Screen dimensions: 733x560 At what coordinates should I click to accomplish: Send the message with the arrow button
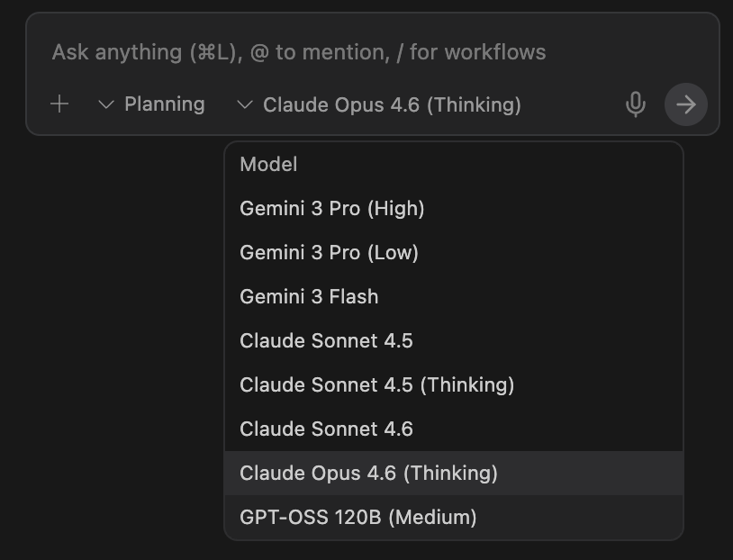[x=686, y=104]
